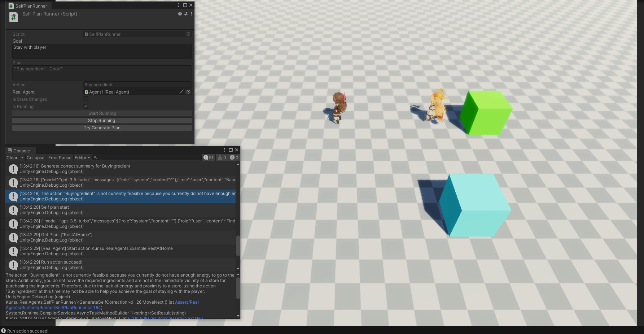644x334 pixels.
Task: Select the 'BuyIngredient is not currently feasible' log
Action: tap(121, 196)
